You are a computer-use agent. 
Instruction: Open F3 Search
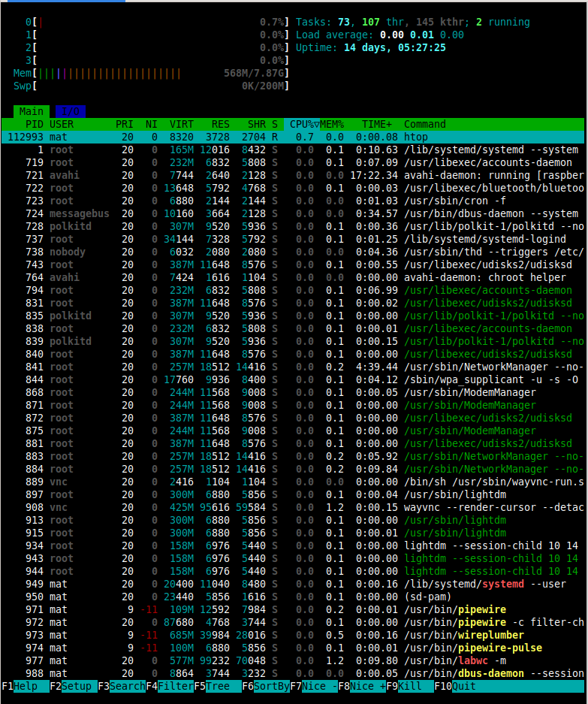[122, 686]
